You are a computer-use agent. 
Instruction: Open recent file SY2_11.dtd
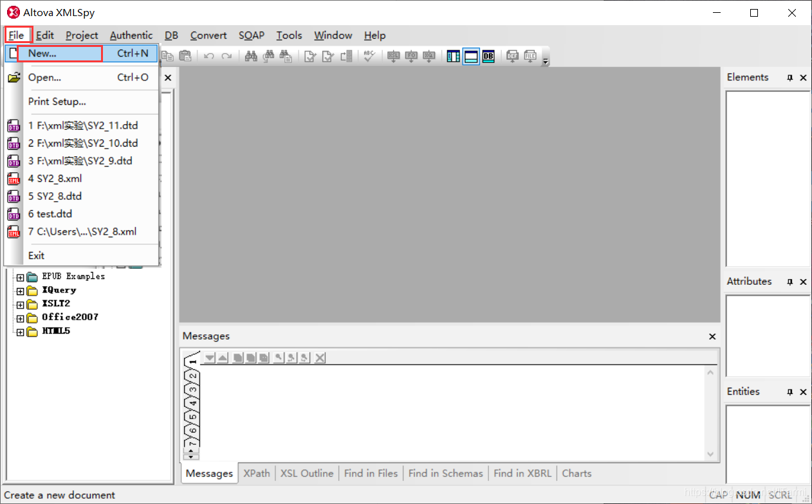[81, 125]
